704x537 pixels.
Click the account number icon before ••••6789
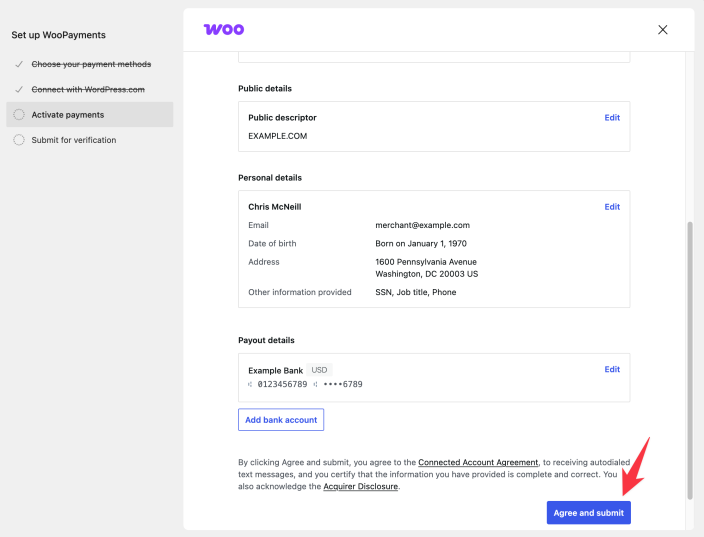point(316,384)
